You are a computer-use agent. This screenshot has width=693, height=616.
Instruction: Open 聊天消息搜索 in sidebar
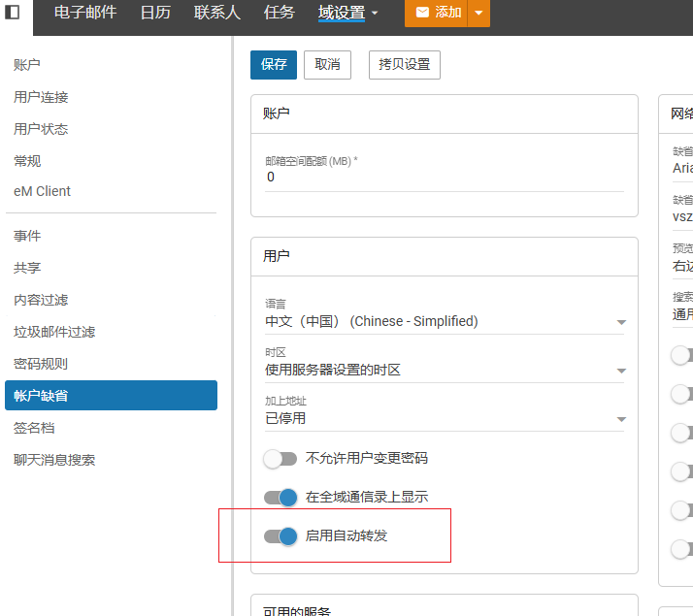click(54, 460)
